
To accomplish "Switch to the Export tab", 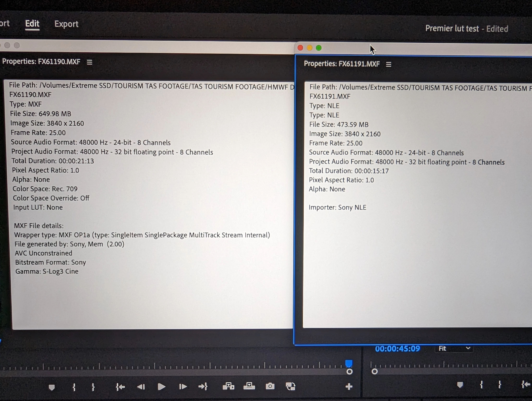I will (x=66, y=24).
